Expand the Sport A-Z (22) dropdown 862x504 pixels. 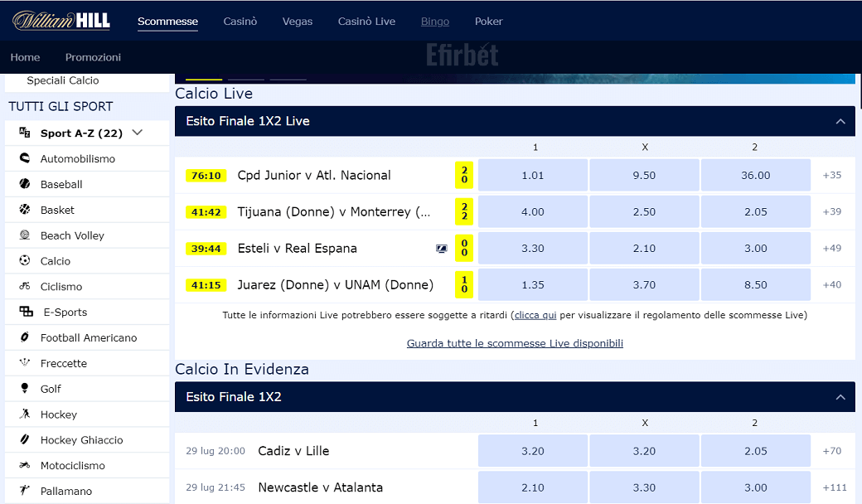[x=138, y=133]
